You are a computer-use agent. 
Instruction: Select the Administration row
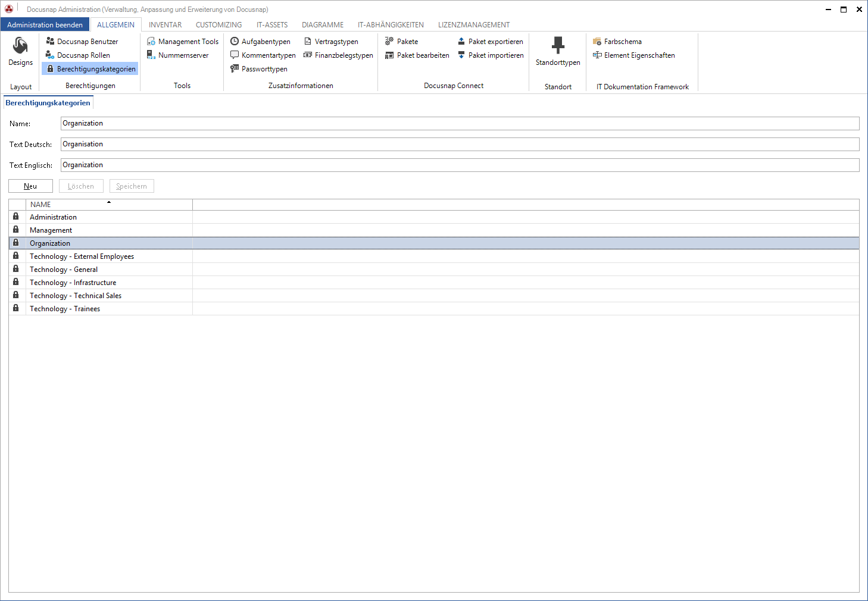tap(434, 217)
